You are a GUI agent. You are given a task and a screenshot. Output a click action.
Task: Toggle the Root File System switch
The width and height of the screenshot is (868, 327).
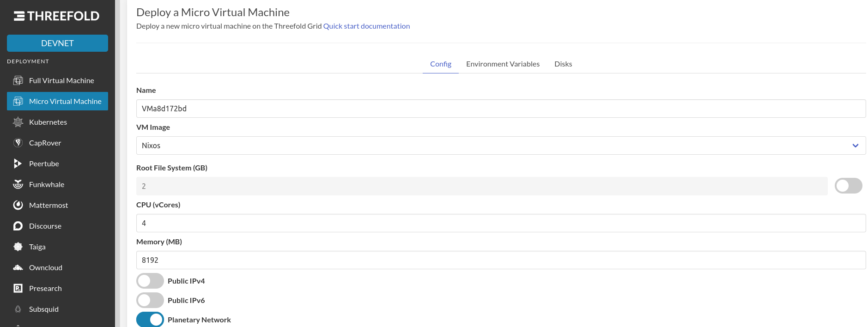848,186
